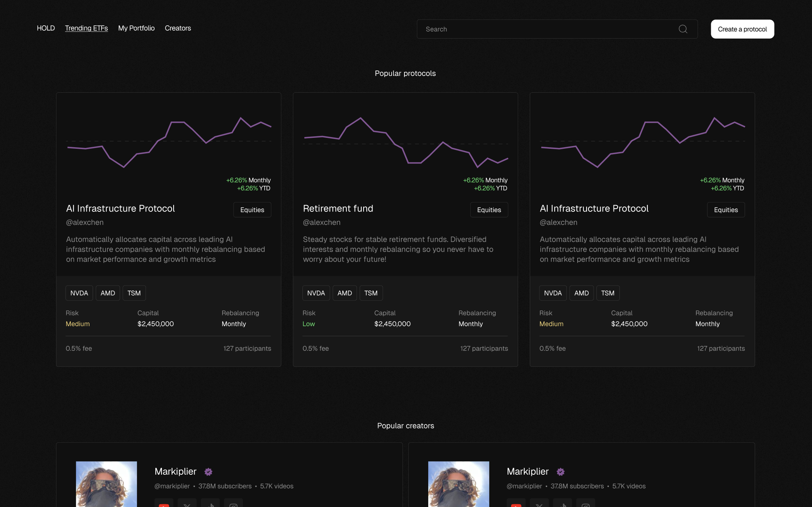
Task: Click left Markiplier profile thumbnail
Action: click(106, 484)
